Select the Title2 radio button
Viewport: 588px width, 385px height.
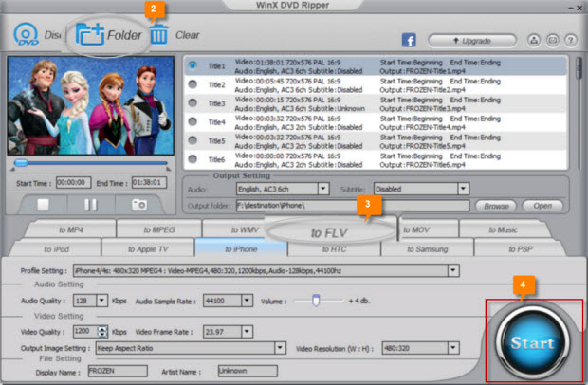coord(193,84)
